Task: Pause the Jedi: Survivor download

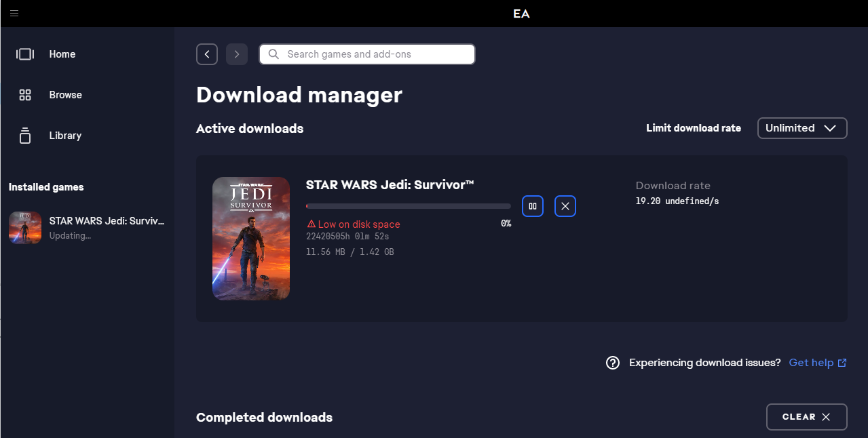Action: point(533,206)
